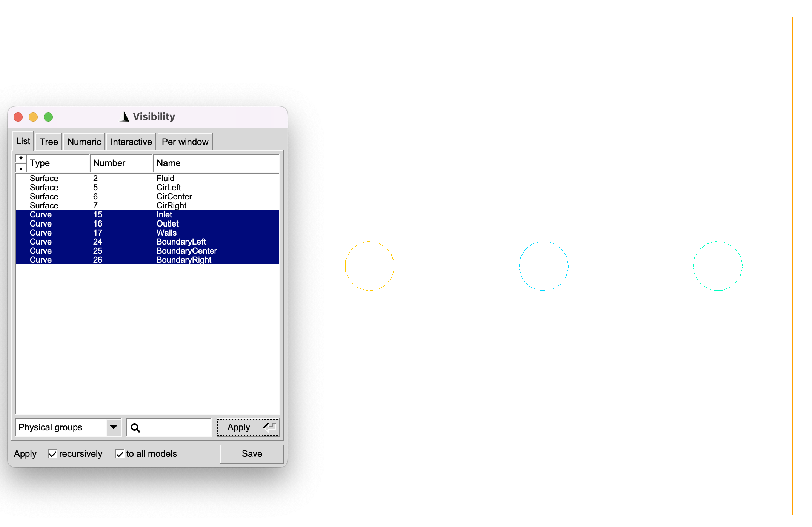The width and height of the screenshot is (812, 527).
Task: Switch to the Per window tab
Action: point(185,142)
